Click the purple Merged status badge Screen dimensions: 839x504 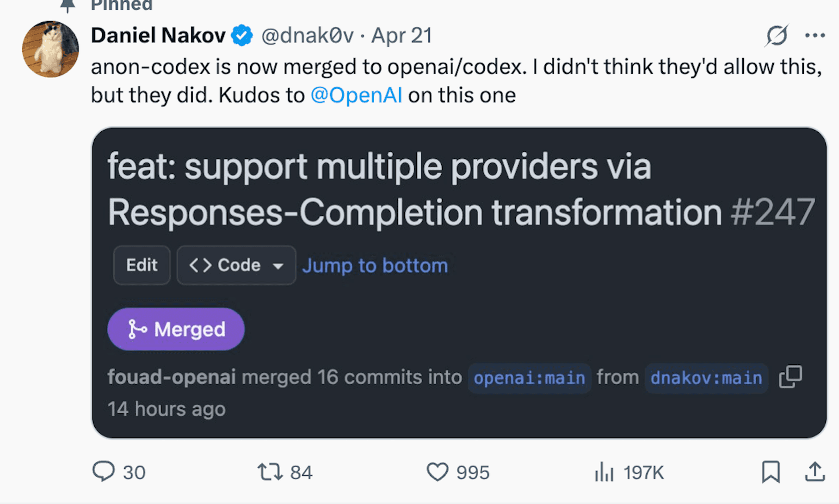176,329
